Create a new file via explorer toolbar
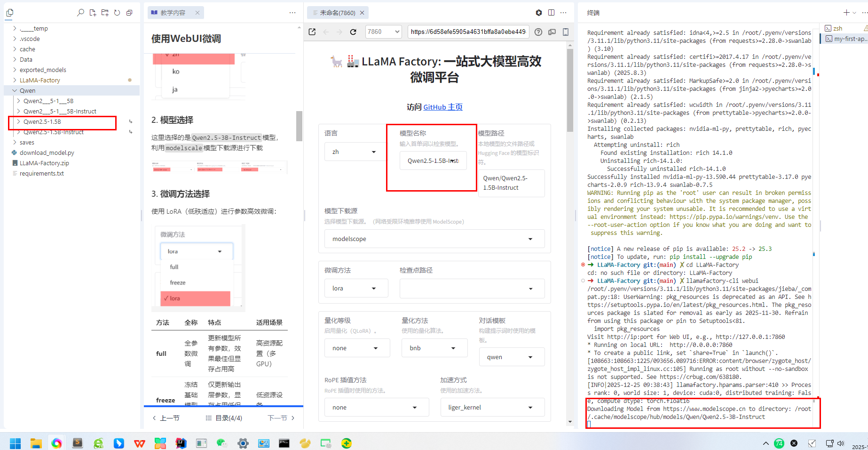 coord(93,13)
